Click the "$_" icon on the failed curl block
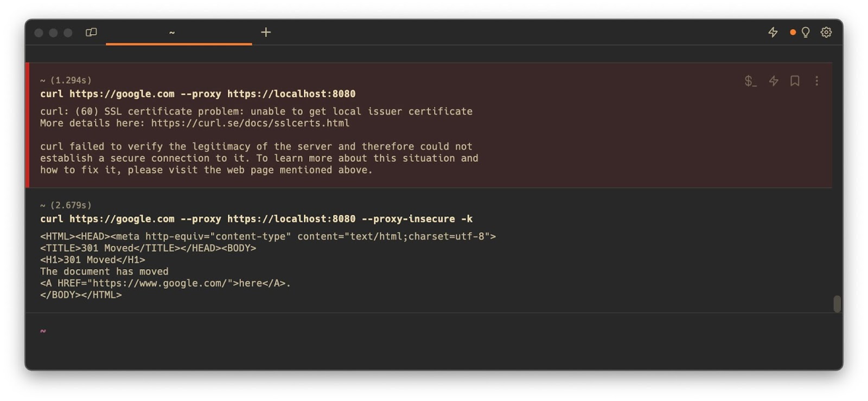This screenshot has height=401, width=868. (750, 81)
